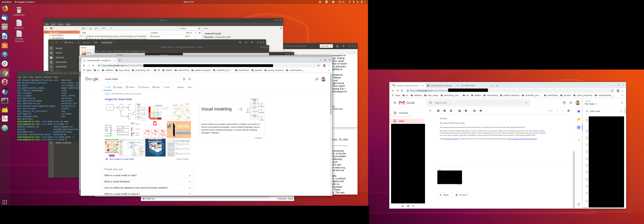The width and height of the screenshot is (644, 224).
Task: Open the Wikipedia link in knowledge panel
Action: point(215,133)
